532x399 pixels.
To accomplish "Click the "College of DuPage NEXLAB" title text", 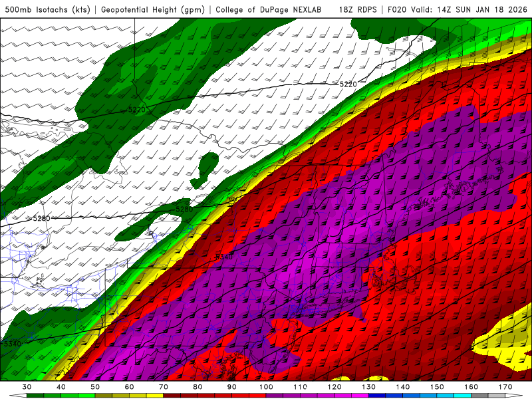I will (x=269, y=9).
